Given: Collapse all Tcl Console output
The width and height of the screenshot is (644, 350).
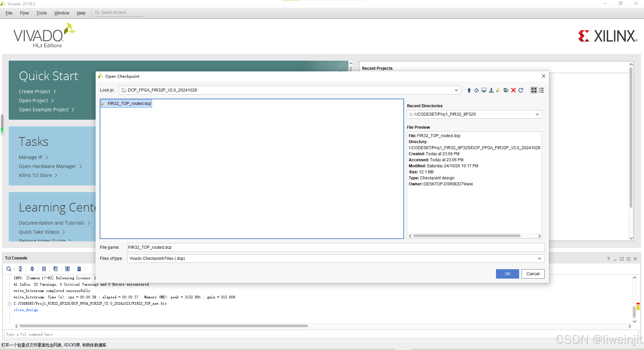Looking at the screenshot, I should (x=20, y=269).
